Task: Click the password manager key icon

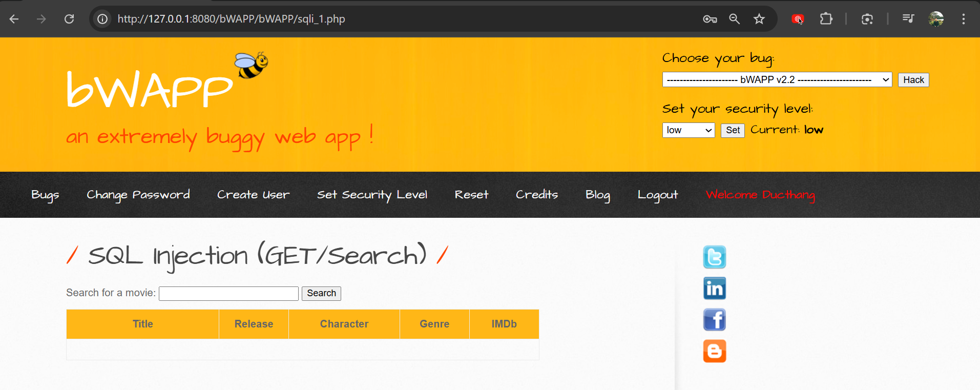Action: pos(710,19)
